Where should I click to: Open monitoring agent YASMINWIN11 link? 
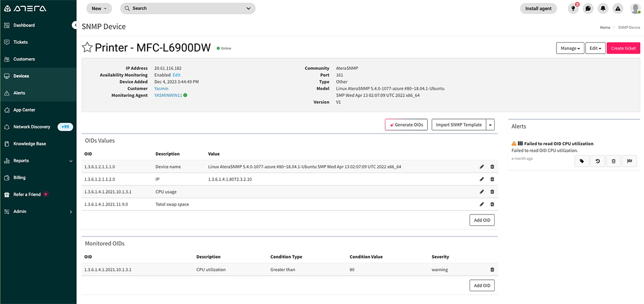point(168,95)
